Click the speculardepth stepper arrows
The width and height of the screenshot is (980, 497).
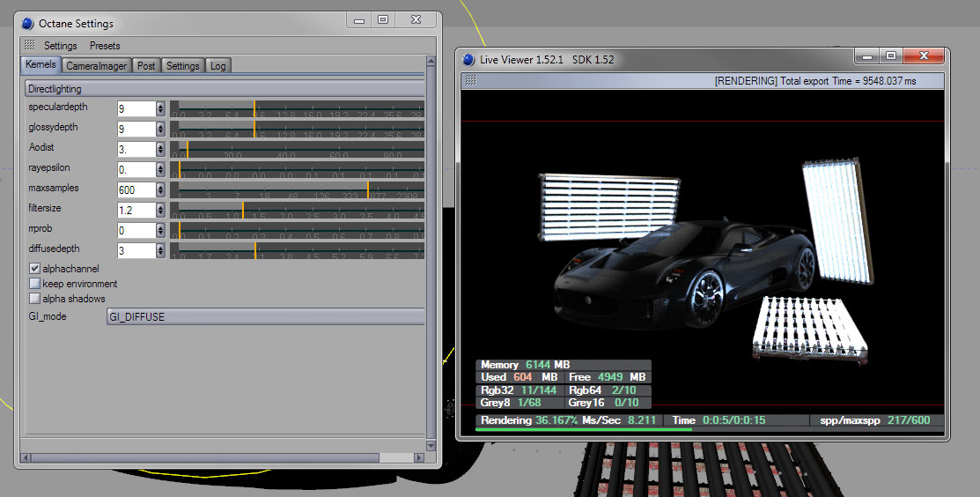(x=160, y=108)
